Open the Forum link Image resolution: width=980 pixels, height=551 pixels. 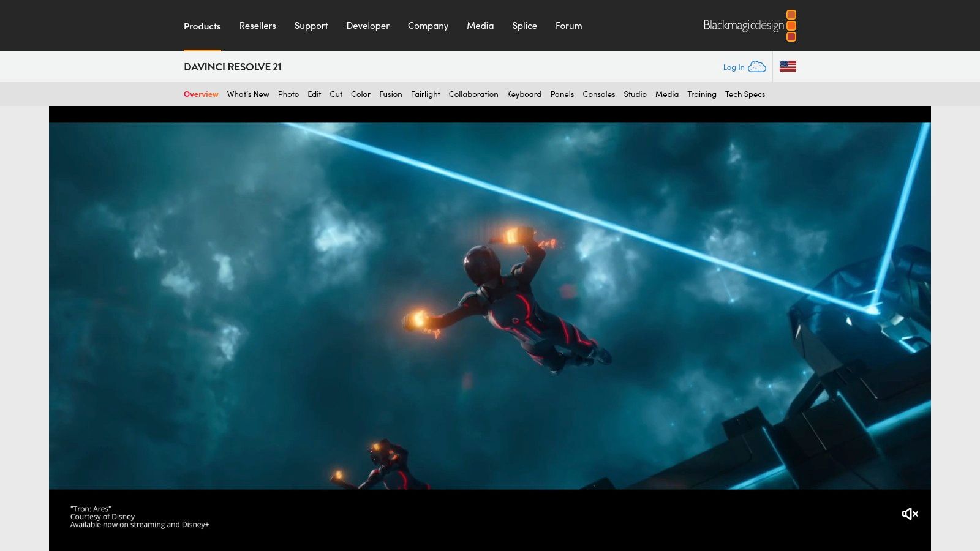point(569,26)
